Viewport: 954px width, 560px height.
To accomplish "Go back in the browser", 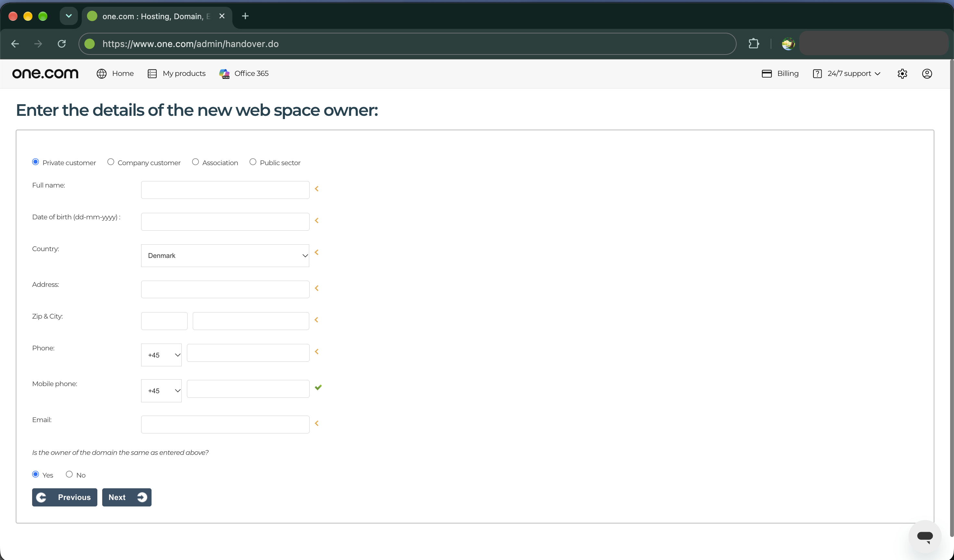I will click(15, 43).
